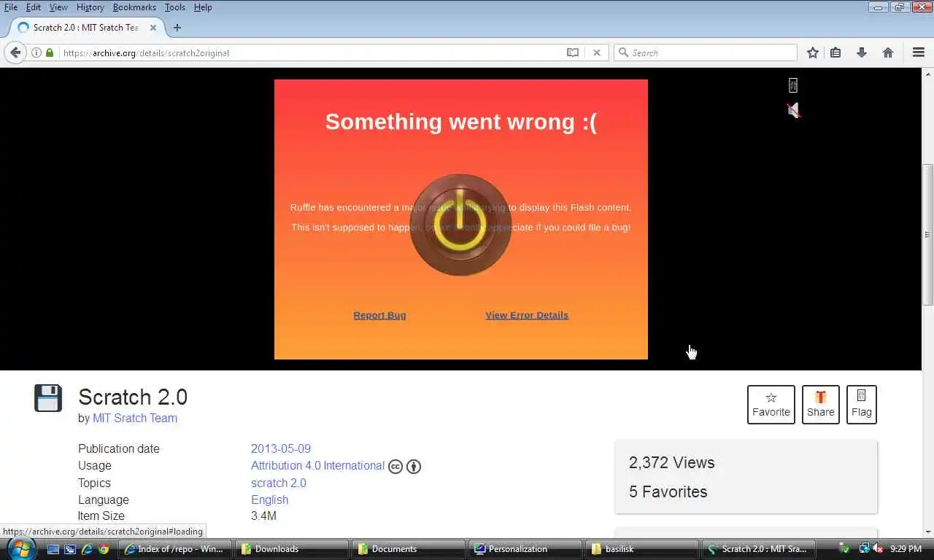Switch to Downloads taskbar window
This screenshot has width=934, height=560.
[293, 549]
